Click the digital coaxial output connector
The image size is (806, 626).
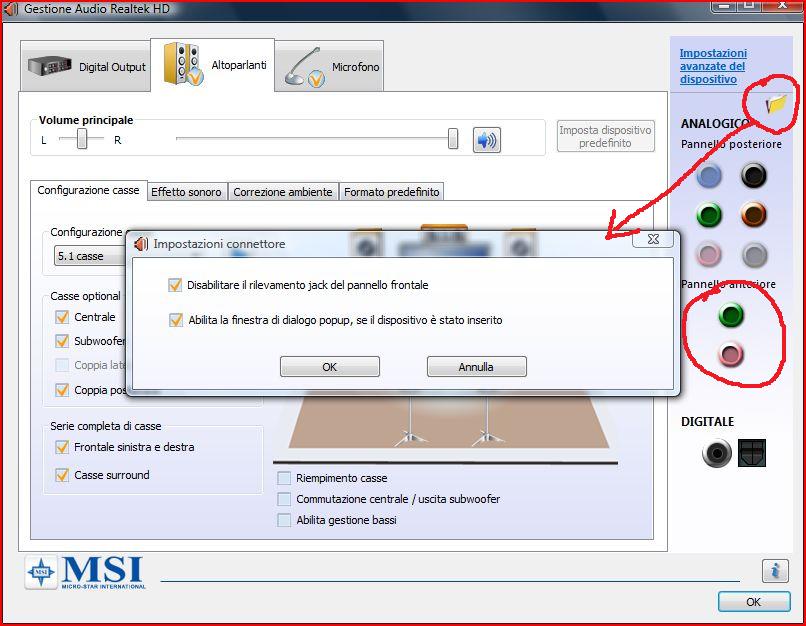[716, 454]
